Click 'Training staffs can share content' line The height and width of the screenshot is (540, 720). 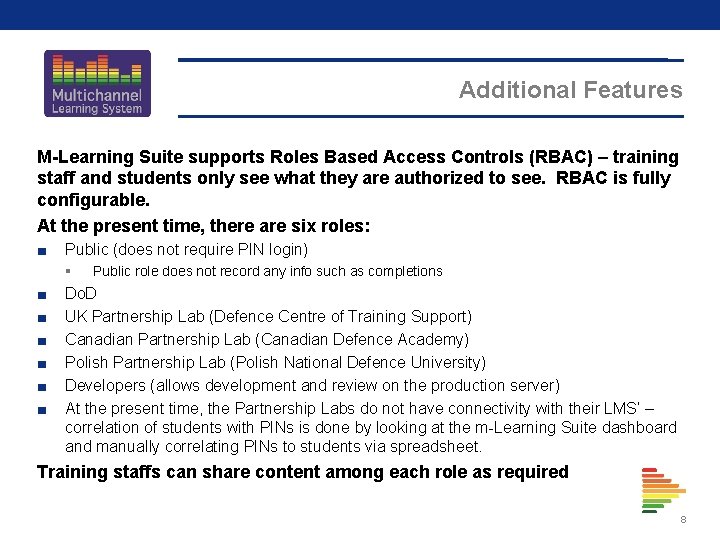(x=303, y=472)
